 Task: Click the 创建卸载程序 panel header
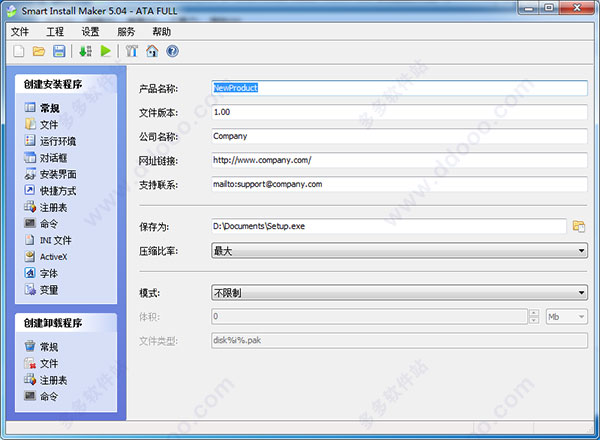point(66,323)
